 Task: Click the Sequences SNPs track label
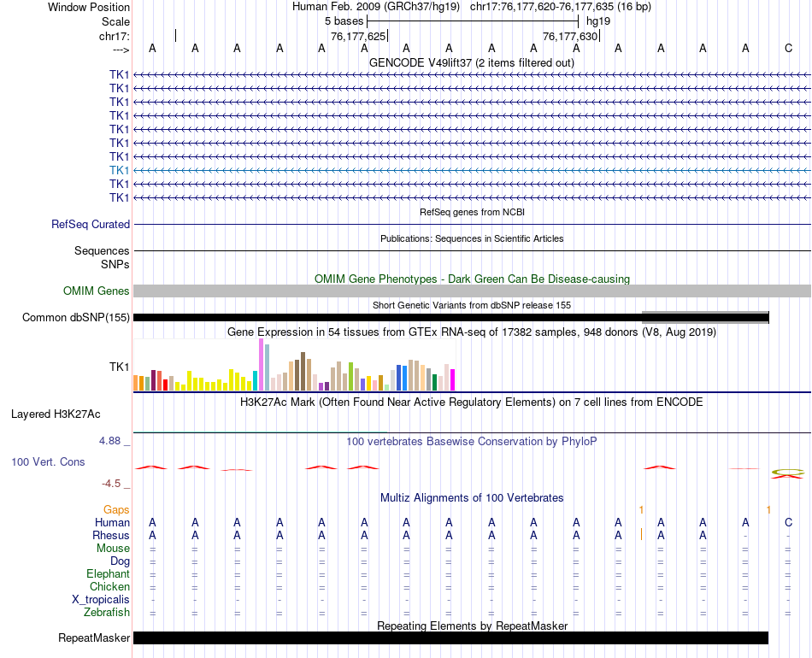pos(102,257)
